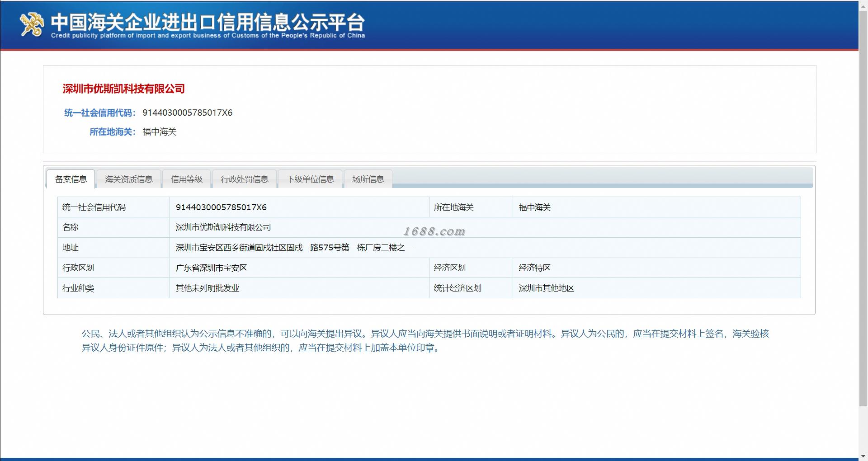This screenshot has width=868, height=461.
Task: Select value 其他未列明批发业
Action: point(208,288)
